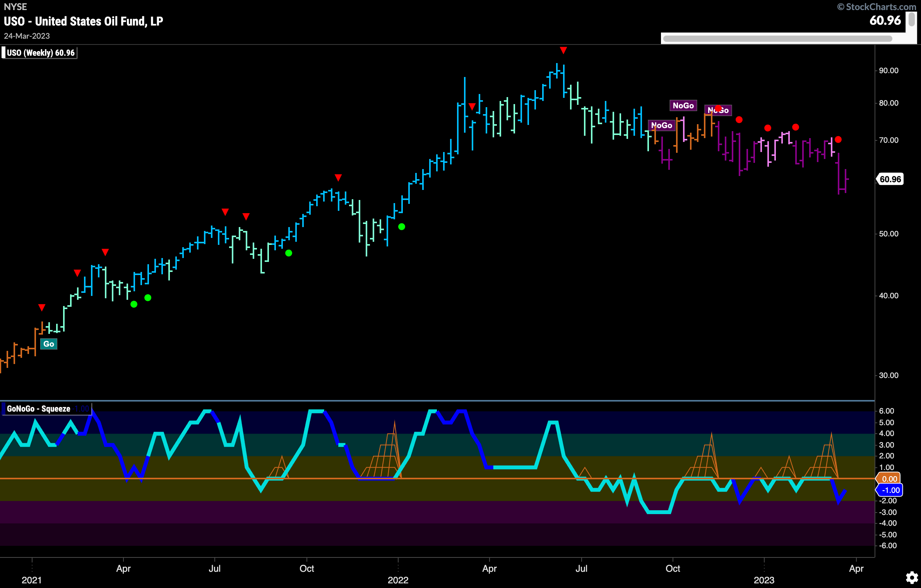Click the 30.00 price axis label
Viewport: 921px width, 588px height.
point(888,376)
